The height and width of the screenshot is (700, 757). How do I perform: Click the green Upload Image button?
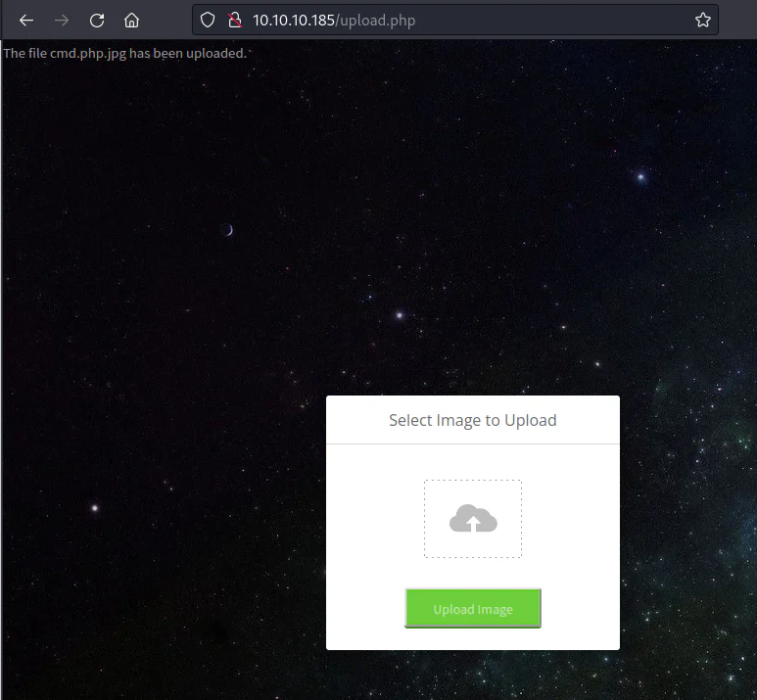473,608
